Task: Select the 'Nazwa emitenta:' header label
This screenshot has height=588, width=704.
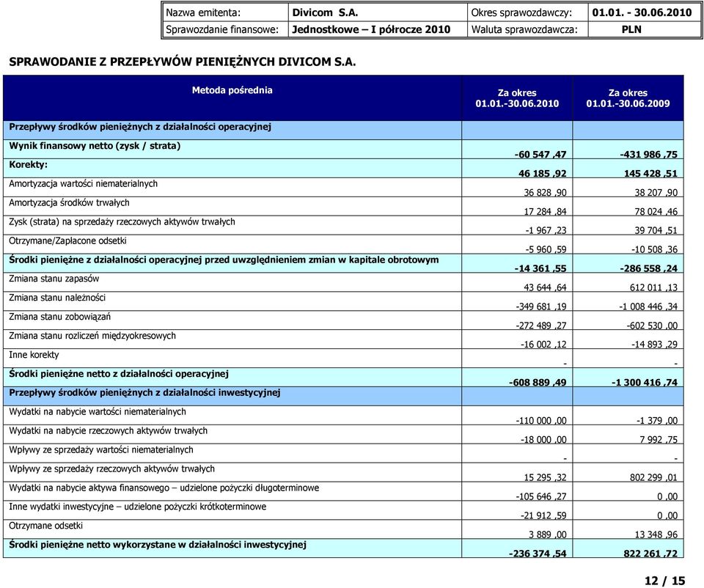Action: [x=203, y=12]
